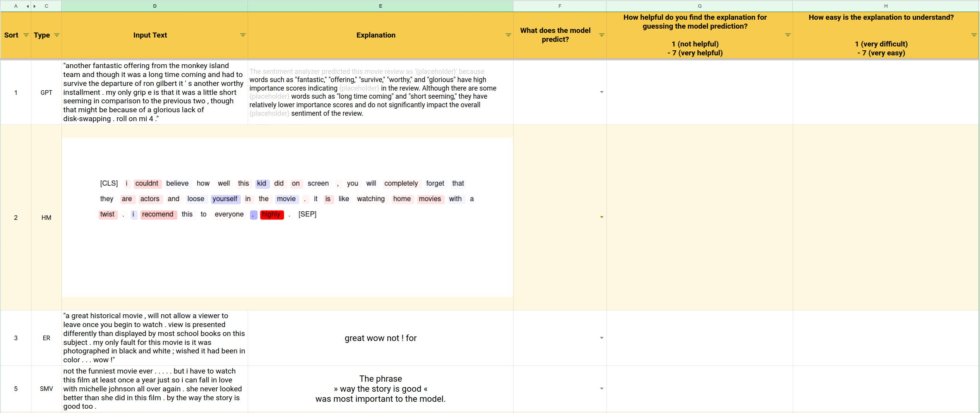Open the Input Text column filter icon

point(243,35)
